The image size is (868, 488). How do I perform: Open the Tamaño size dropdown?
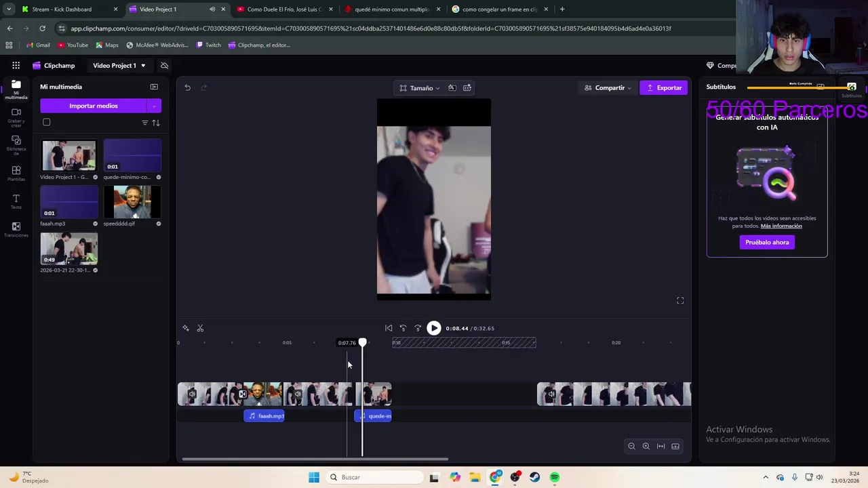(420, 88)
